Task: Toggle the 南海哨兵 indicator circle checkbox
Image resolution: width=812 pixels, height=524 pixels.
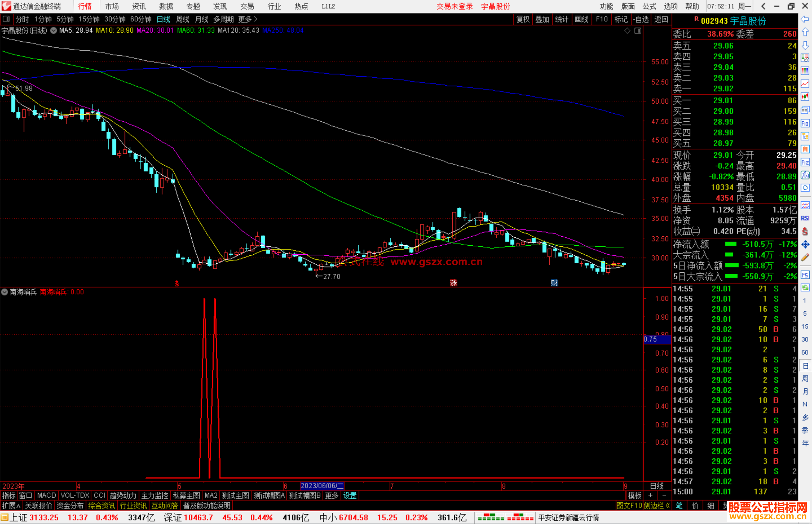Action: tap(5, 292)
